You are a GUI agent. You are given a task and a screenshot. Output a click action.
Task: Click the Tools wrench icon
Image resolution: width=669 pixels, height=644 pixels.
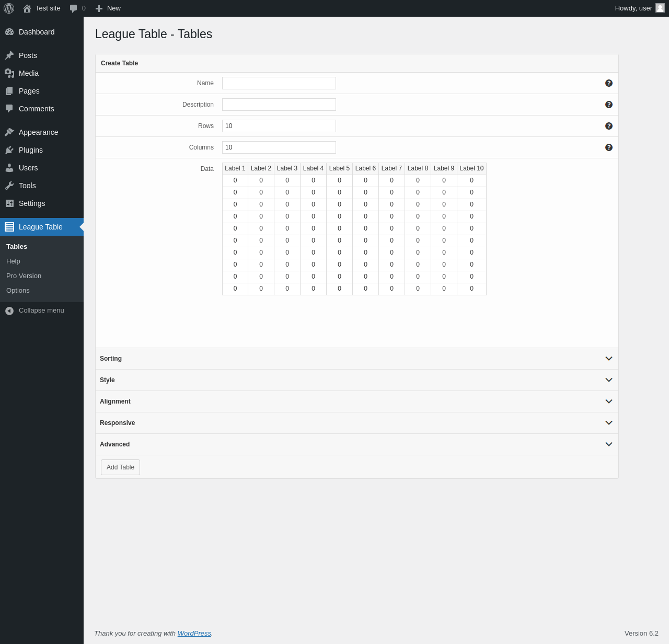(9, 186)
